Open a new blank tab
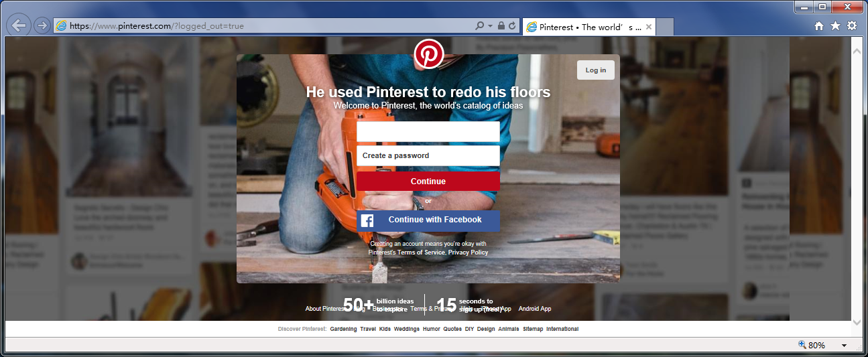The image size is (868, 357). pos(665,27)
